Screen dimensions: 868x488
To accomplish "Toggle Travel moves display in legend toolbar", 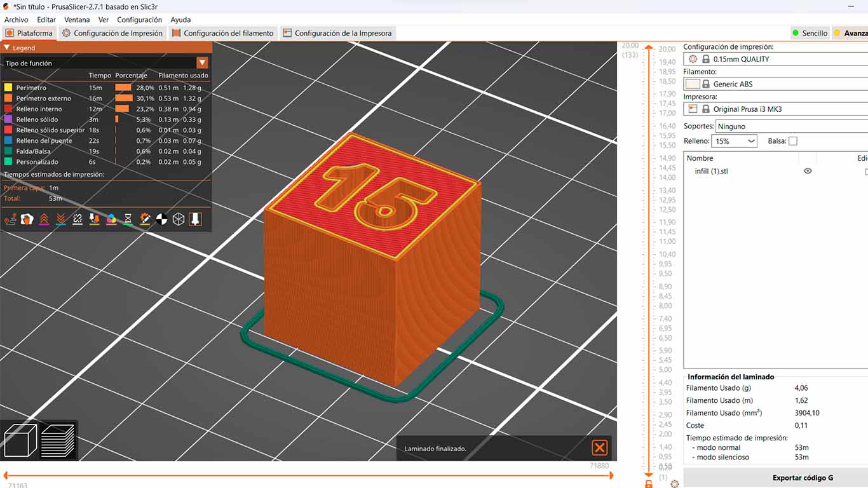I will pos(10,219).
